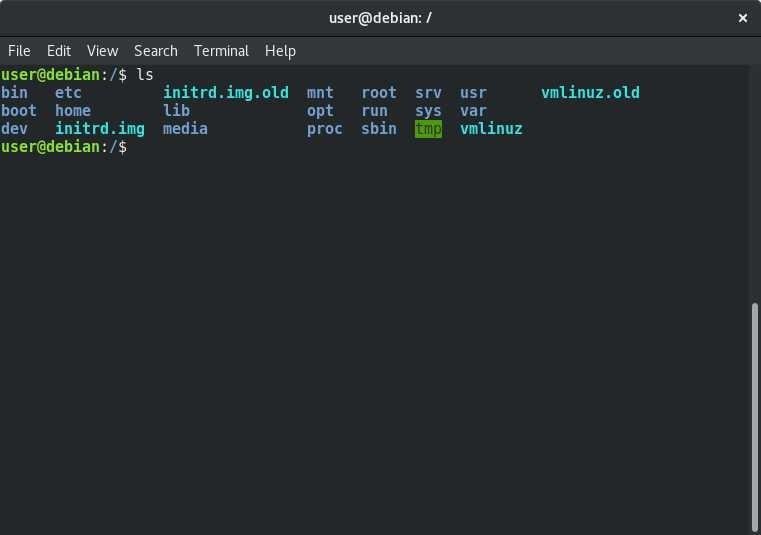Screen dimensions: 761x535
Task: Click the 'sys' directory name
Action: click(x=428, y=111)
